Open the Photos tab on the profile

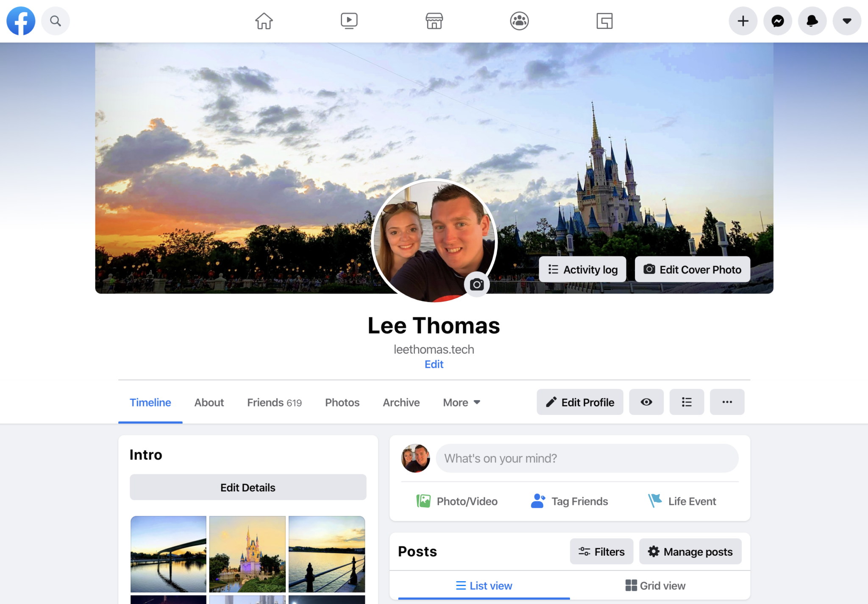[x=342, y=402]
